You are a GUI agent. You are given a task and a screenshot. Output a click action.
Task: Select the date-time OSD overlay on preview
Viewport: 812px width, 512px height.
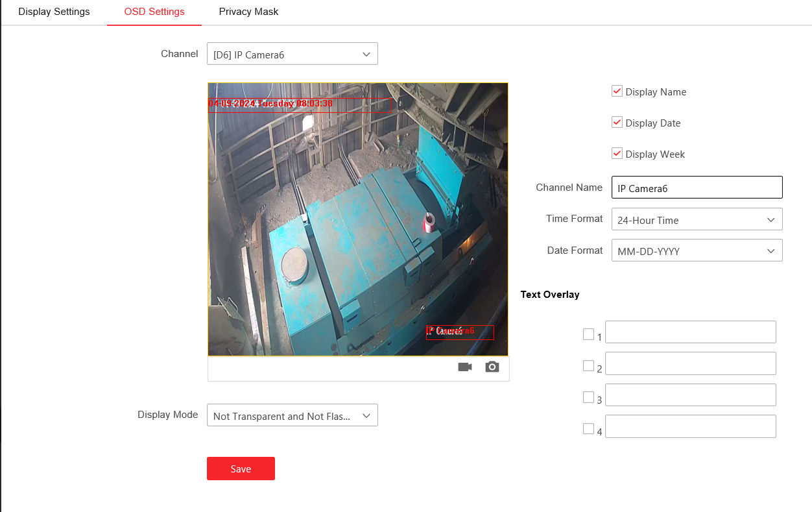[x=270, y=104]
